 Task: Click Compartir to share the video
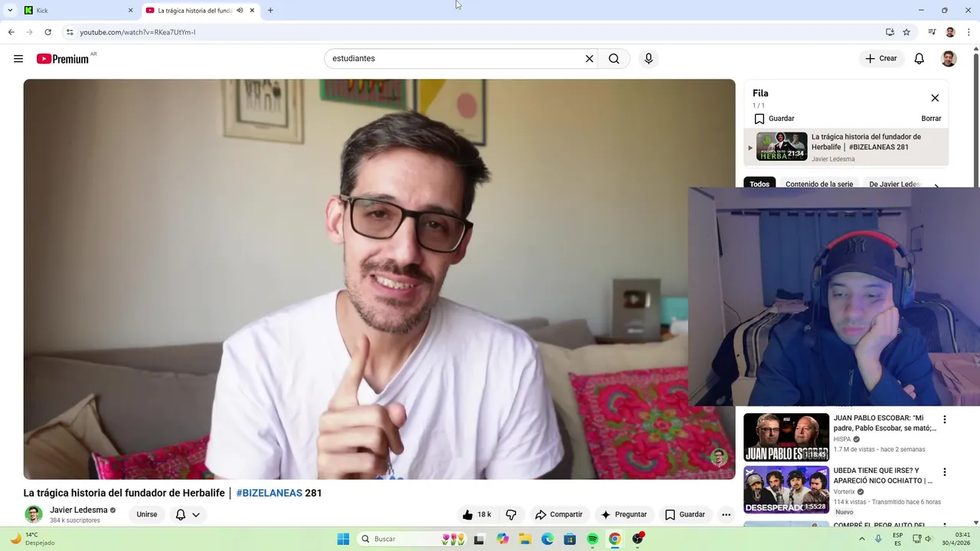pos(559,514)
